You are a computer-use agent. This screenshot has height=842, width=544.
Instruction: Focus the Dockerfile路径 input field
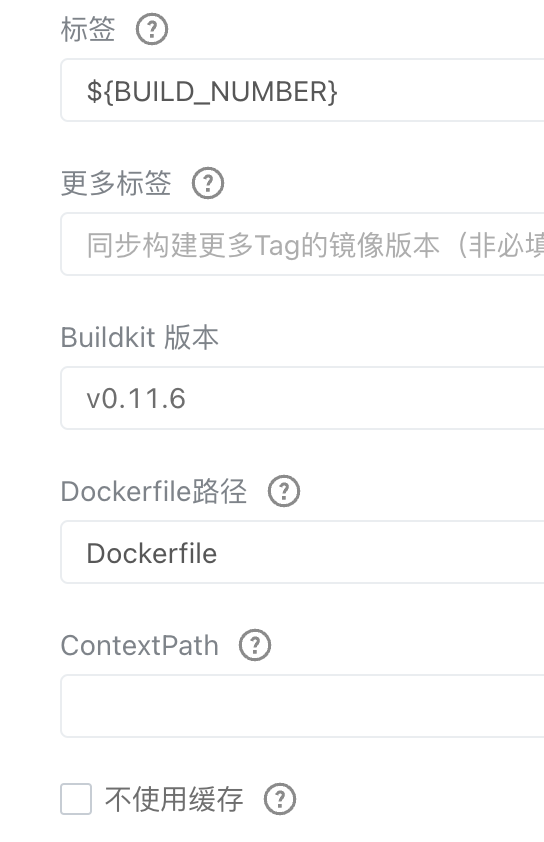tap(302, 552)
